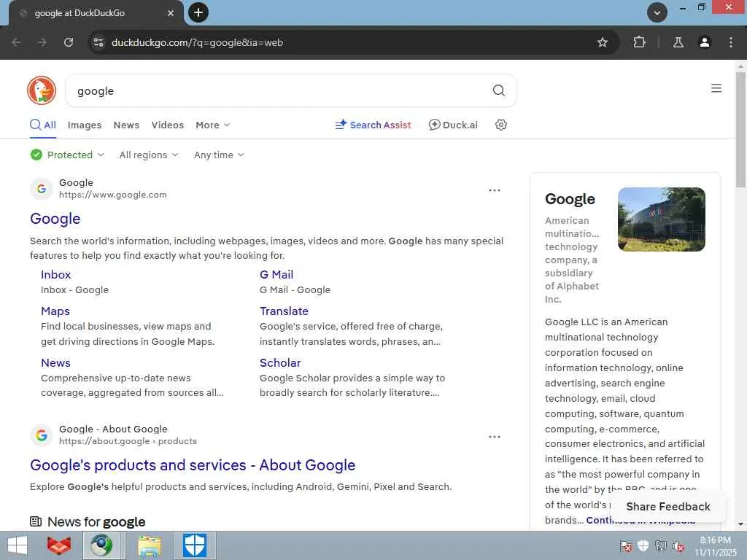Click the Google favicon beside google.com result
The width and height of the screenshot is (747, 560).
pos(42,189)
